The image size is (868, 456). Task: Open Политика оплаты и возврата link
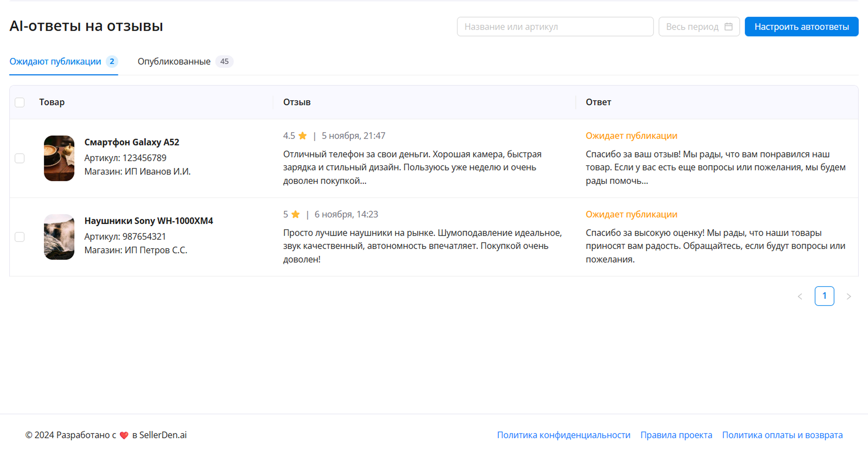tap(782, 435)
